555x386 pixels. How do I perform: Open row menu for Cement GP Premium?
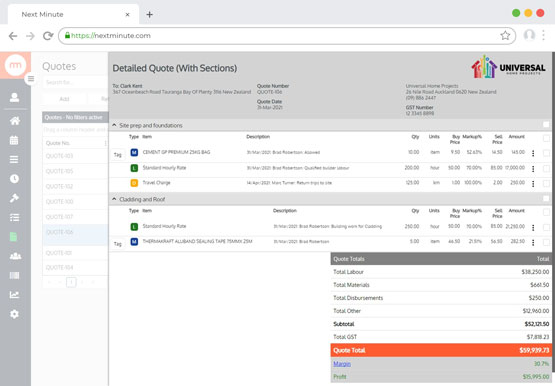tap(533, 153)
